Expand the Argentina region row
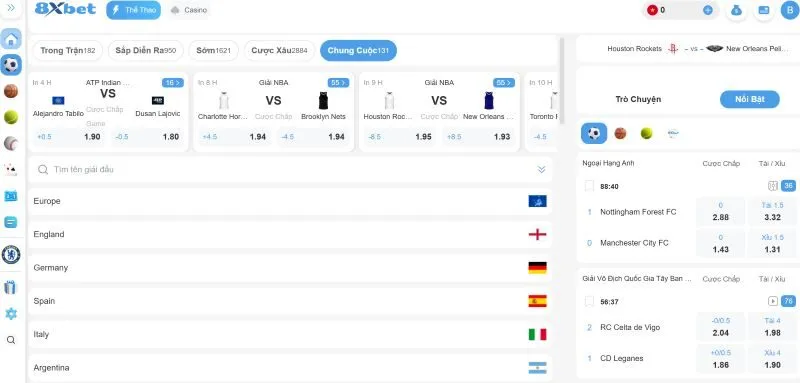 pyautogui.click(x=290, y=368)
